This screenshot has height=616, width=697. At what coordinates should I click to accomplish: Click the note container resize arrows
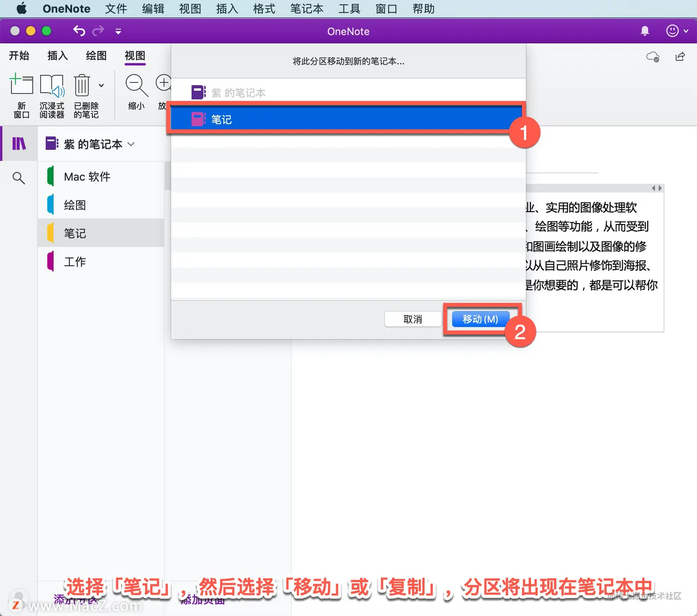656,188
